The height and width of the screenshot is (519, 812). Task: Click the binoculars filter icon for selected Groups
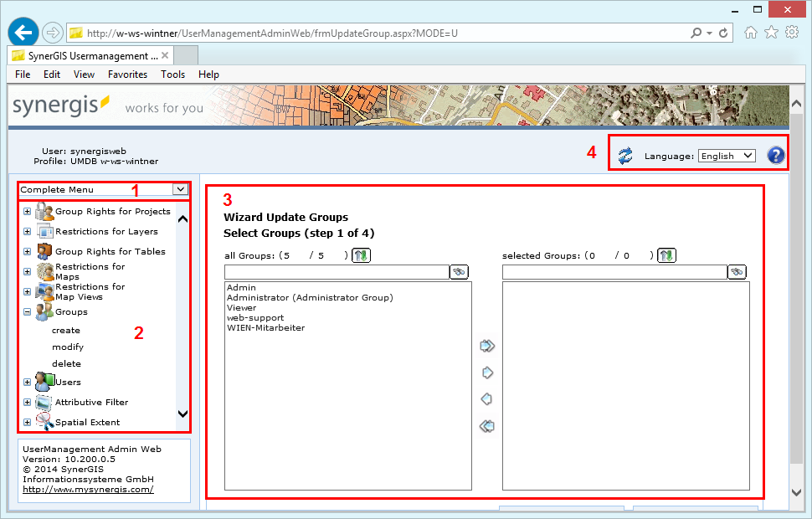point(737,271)
